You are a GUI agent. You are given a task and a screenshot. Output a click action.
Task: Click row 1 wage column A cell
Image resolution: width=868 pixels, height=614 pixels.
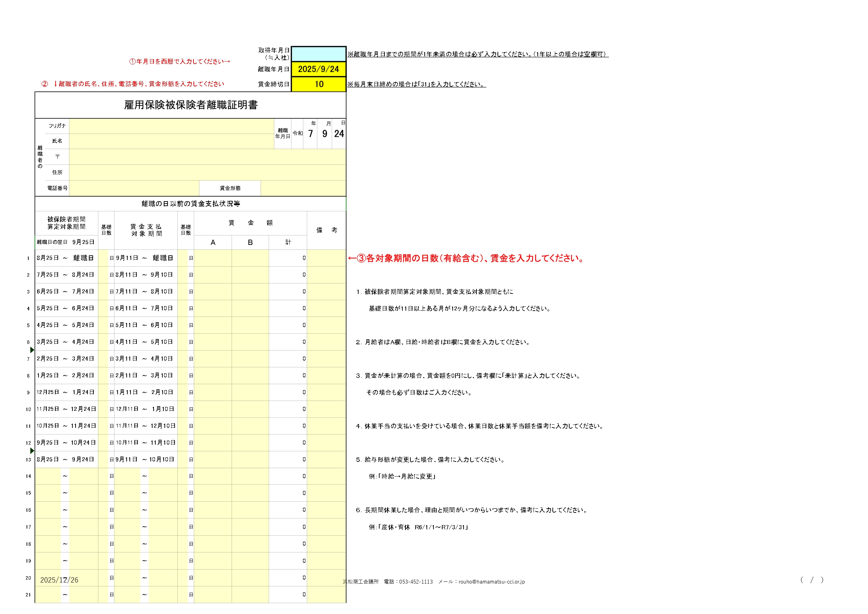tap(212, 258)
